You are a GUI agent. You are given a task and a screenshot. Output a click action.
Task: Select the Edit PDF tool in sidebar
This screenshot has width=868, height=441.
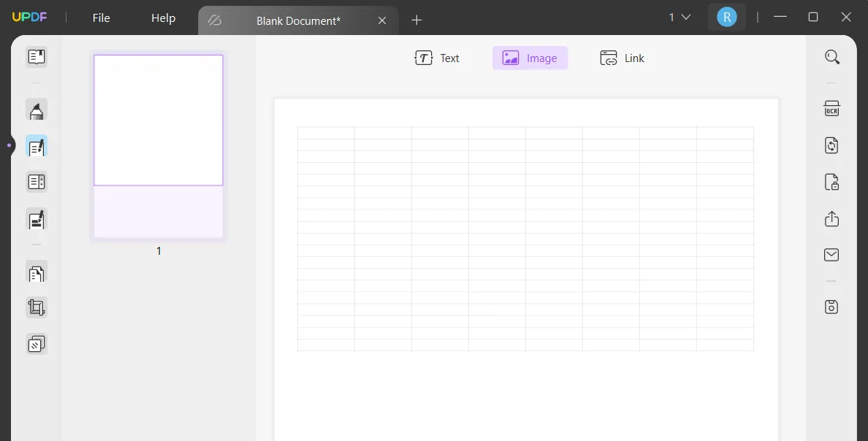point(37,146)
